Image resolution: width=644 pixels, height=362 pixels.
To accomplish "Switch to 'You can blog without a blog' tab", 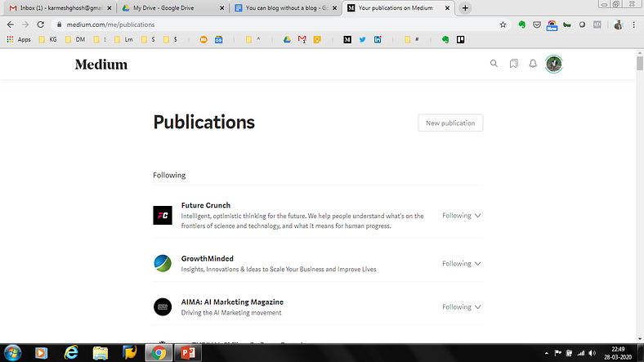I will tap(286, 8).
